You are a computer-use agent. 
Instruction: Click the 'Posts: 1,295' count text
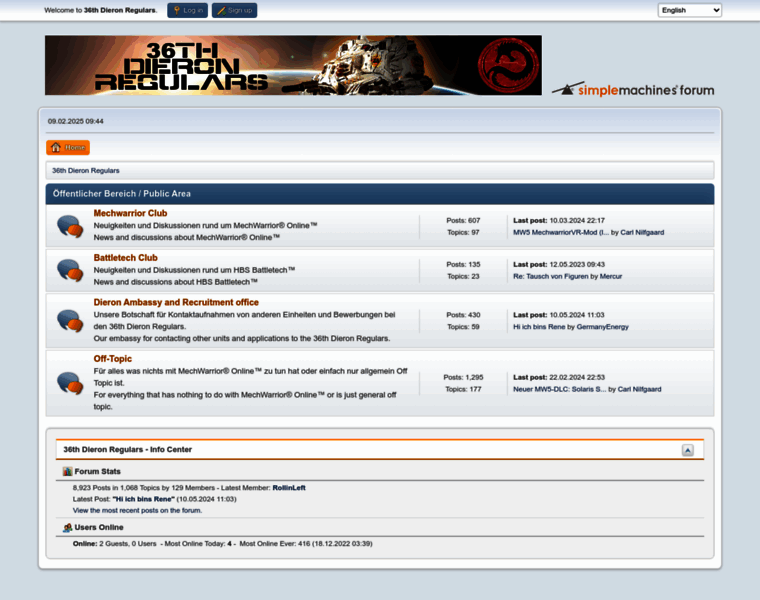pos(463,378)
